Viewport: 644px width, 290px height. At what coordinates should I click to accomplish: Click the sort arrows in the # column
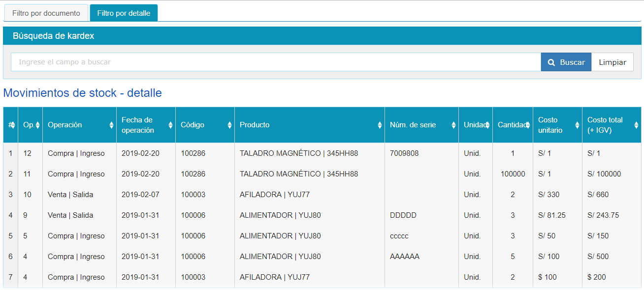tap(13, 125)
